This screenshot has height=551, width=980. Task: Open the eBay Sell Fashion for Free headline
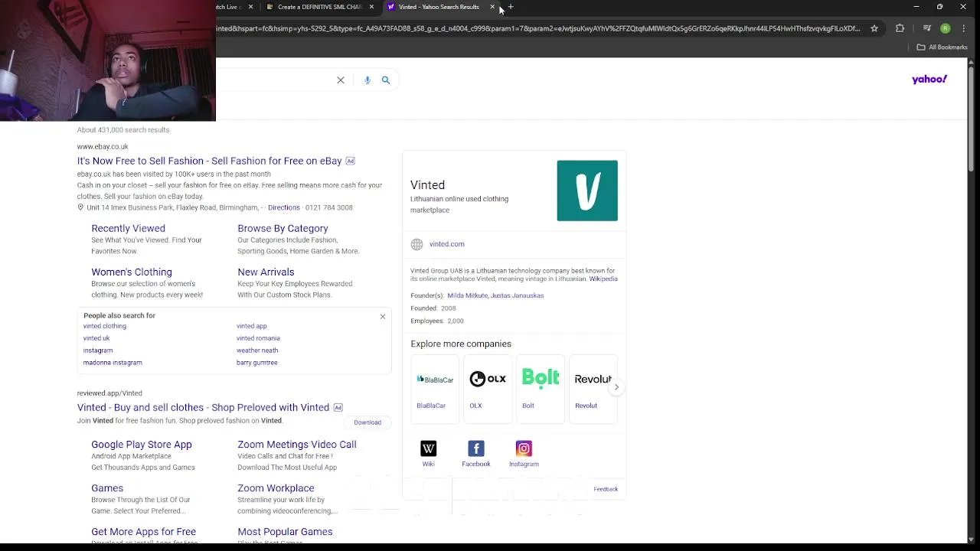(209, 161)
